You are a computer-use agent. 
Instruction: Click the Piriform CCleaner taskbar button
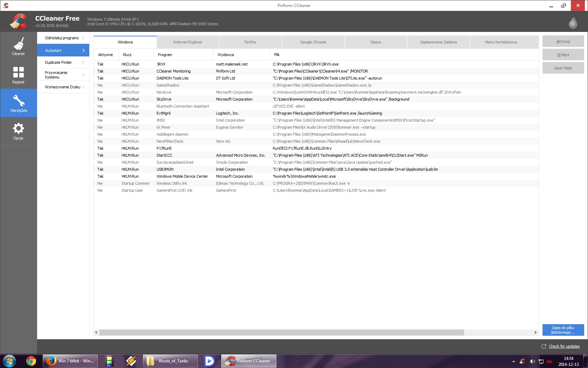[x=248, y=361]
